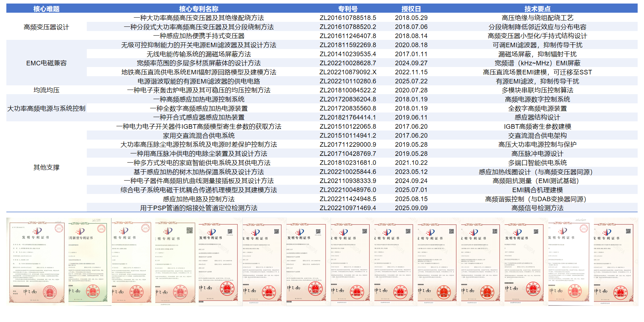
Task: Click patent name 一种开合式感应器感应加热装置
Action: (x=199, y=117)
